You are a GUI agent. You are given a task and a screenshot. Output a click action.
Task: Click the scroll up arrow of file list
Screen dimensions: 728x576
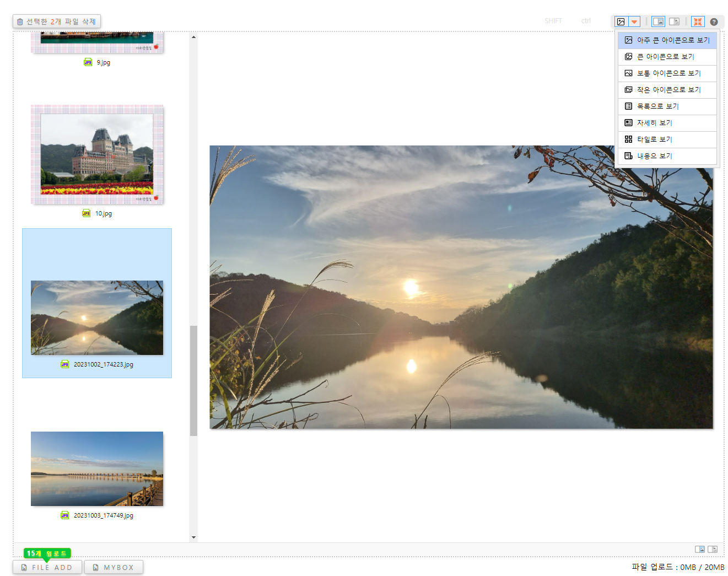pos(193,37)
